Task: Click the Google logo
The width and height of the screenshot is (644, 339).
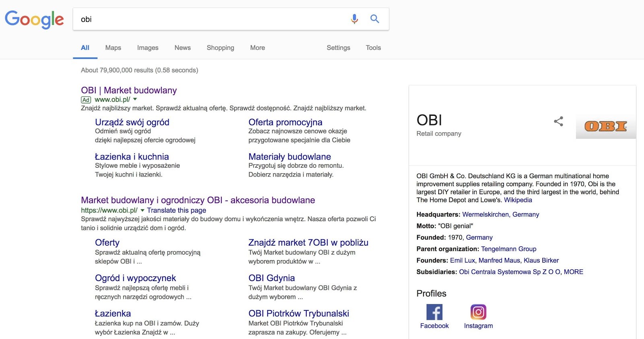Action: coord(34,19)
